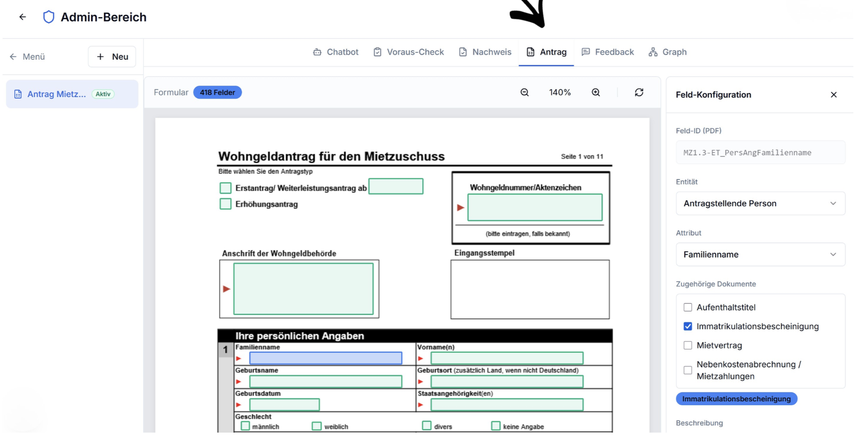The width and height of the screenshot is (868, 437).
Task: Enable the Aufenthaltstitel checkbox
Action: pos(688,308)
